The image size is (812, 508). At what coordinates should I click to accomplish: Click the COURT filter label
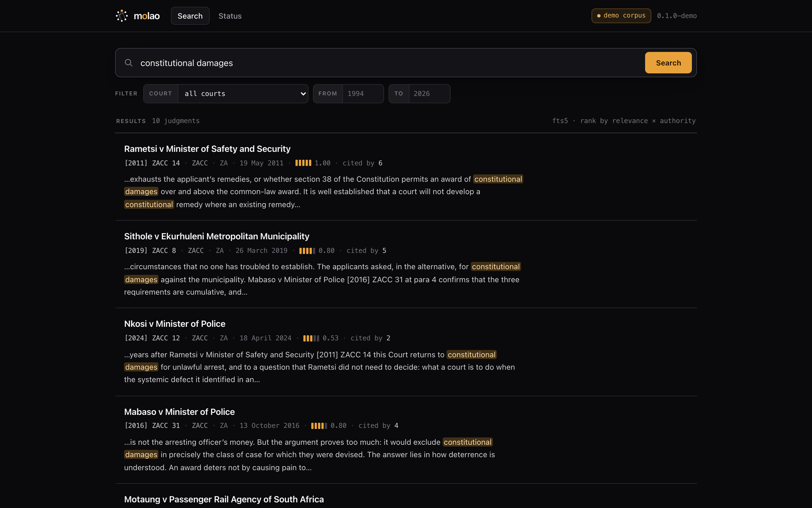click(161, 94)
